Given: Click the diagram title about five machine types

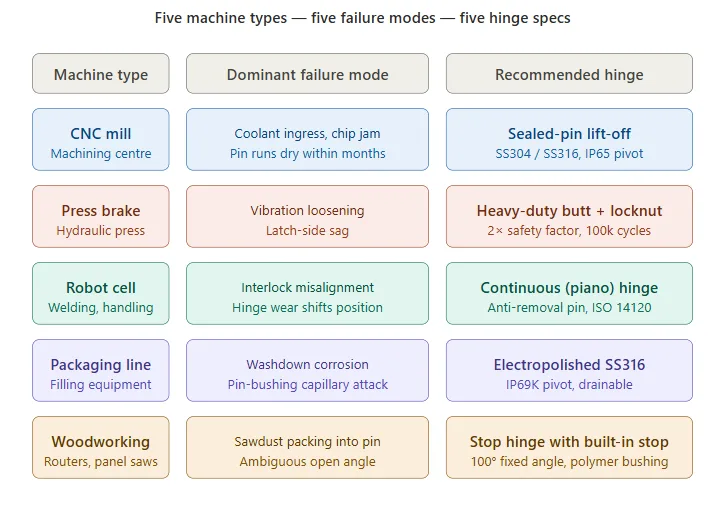Looking at the screenshot, I should [362, 18].
